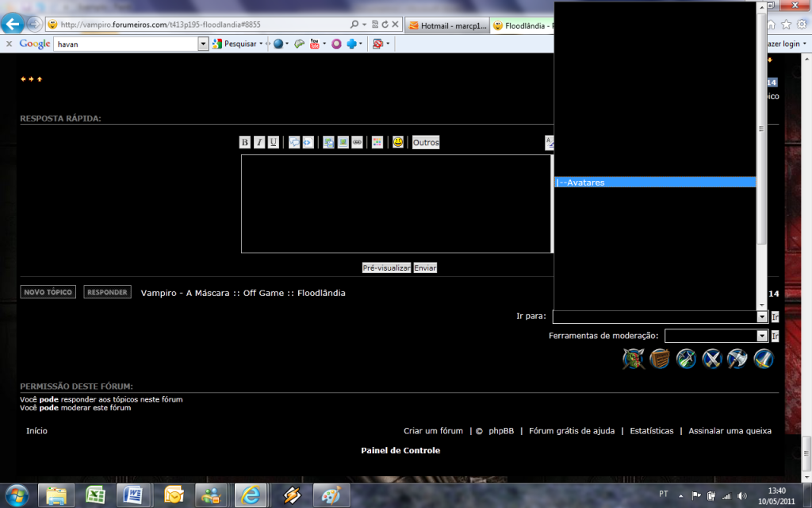Click the NOVO TÓPICO button
Viewport: 812px width, 508px height.
click(48, 292)
